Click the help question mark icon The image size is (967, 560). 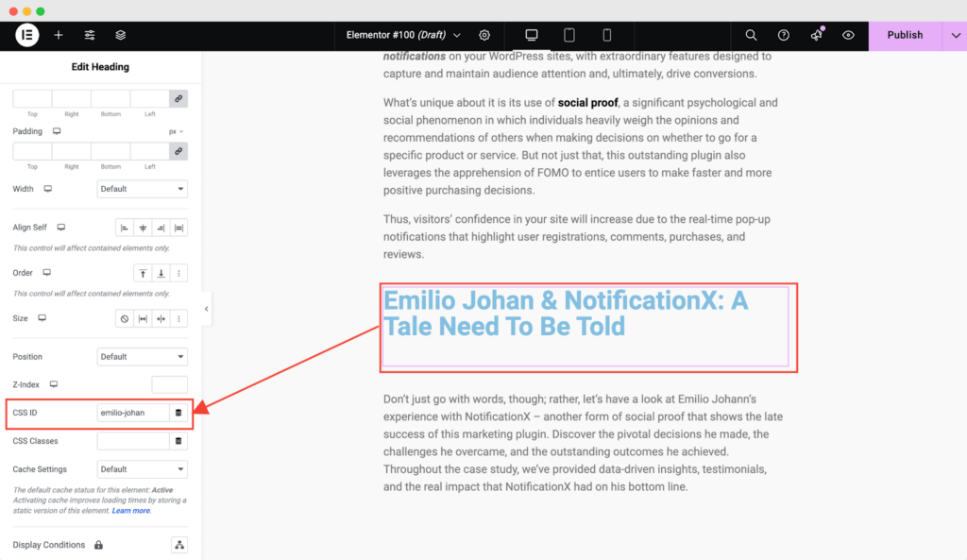click(x=783, y=35)
